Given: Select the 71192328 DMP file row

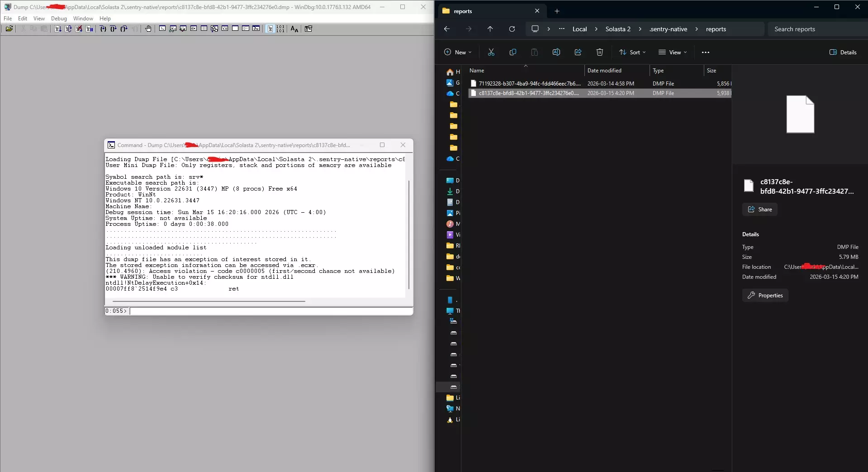Looking at the screenshot, I should [600, 84].
